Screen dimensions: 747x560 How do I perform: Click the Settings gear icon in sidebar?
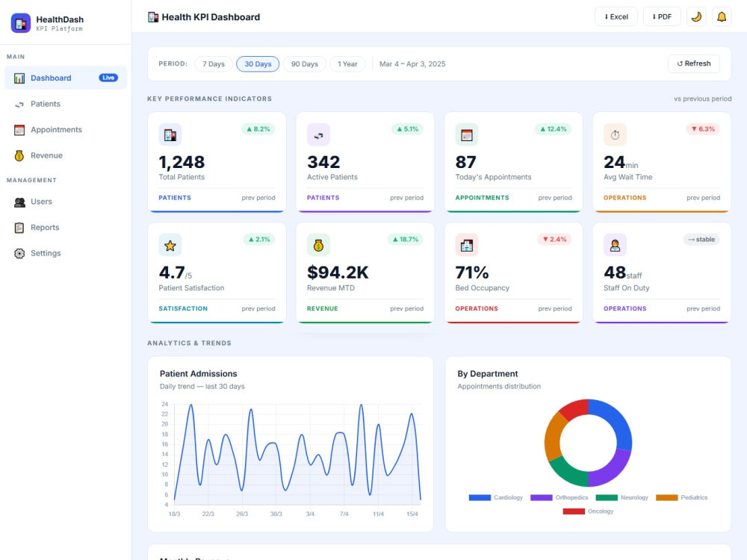point(19,253)
